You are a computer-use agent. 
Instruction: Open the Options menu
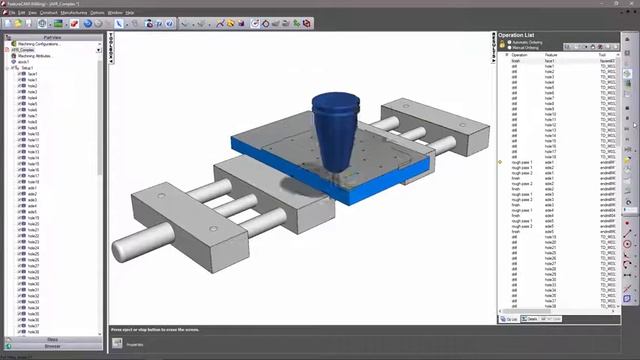(x=97, y=13)
